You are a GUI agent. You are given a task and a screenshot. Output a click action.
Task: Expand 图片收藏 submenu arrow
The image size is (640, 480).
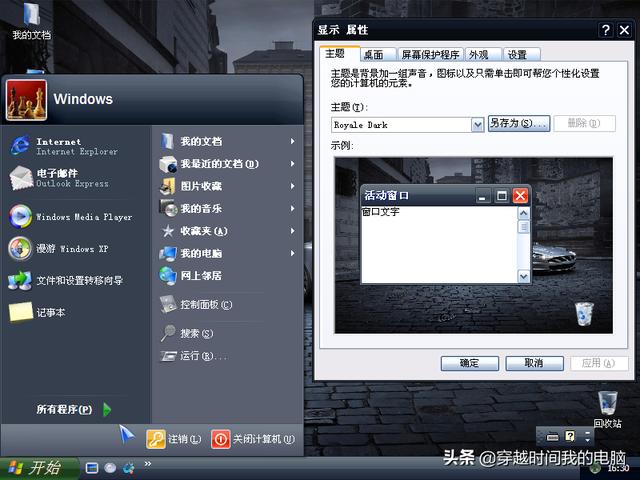tap(293, 186)
